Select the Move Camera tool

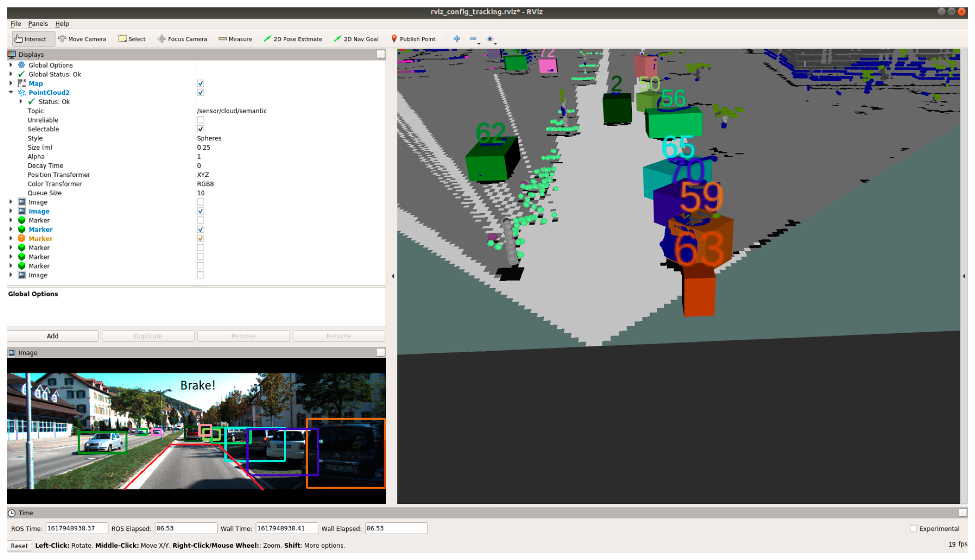[x=82, y=39]
